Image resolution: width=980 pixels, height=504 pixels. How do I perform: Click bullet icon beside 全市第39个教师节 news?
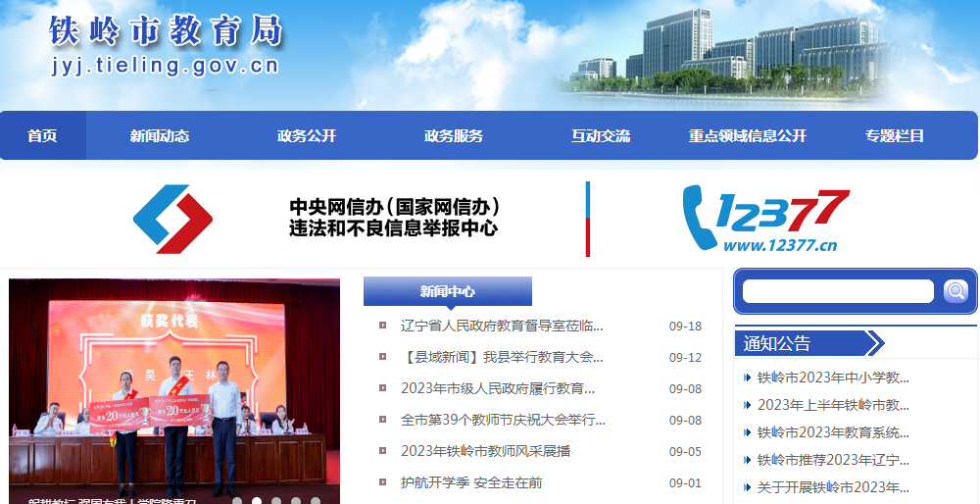pos(382,419)
